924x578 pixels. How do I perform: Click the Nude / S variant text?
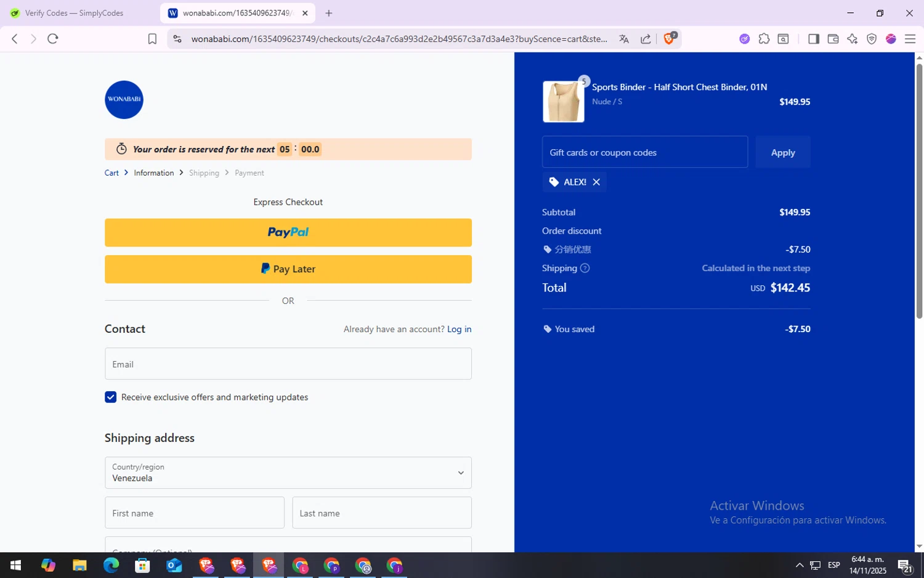607,102
